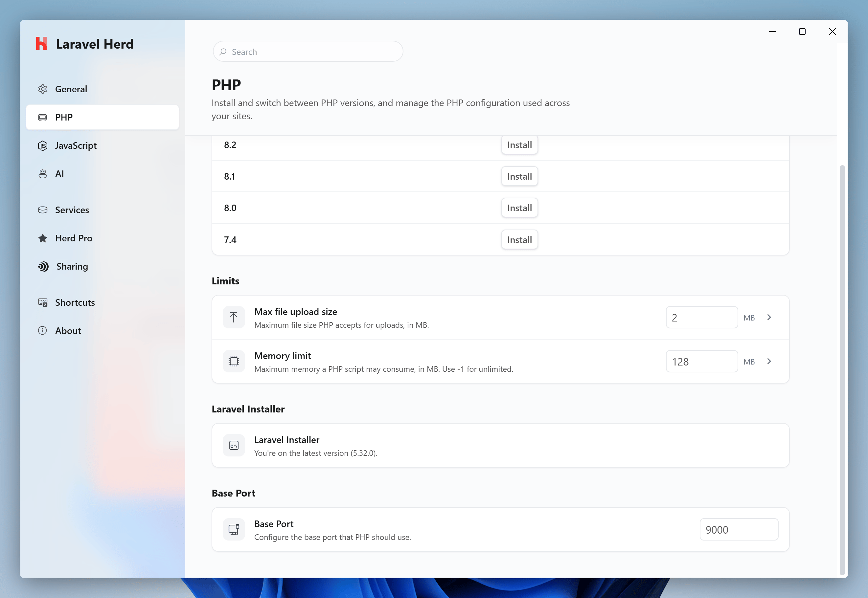Click the AI robot icon
Image resolution: width=868 pixels, height=598 pixels.
point(43,174)
